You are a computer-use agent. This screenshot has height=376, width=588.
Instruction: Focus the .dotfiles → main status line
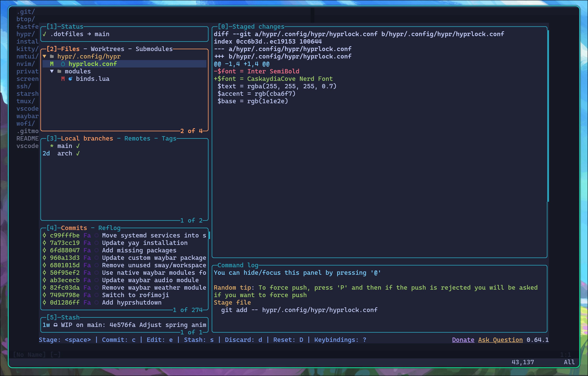tap(80, 34)
